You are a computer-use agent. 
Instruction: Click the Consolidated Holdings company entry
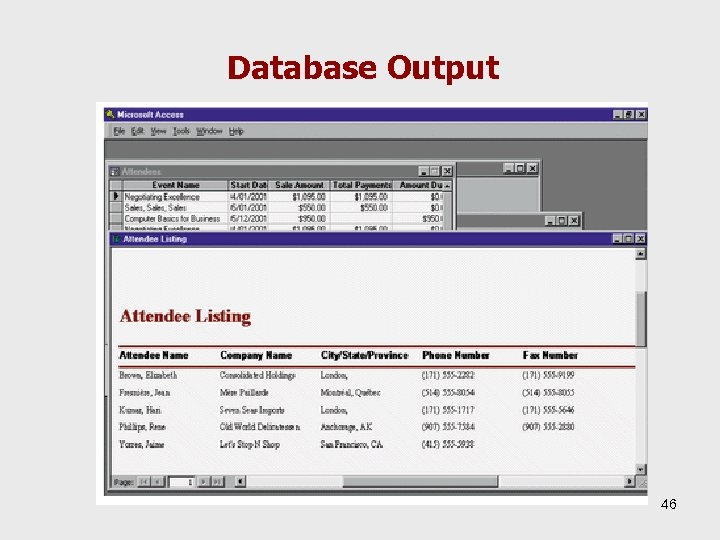pyautogui.click(x=258, y=376)
